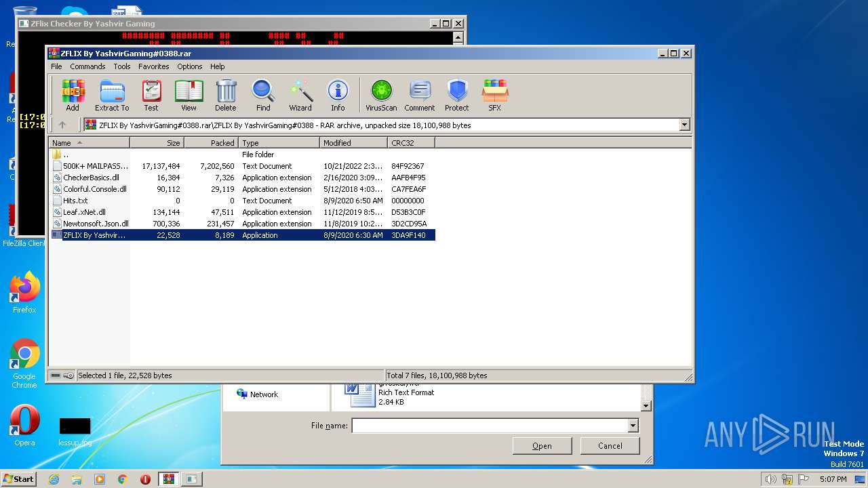This screenshot has height=488, width=868.
Task: Click the clock showing 5:07 PM
Action: (x=833, y=479)
